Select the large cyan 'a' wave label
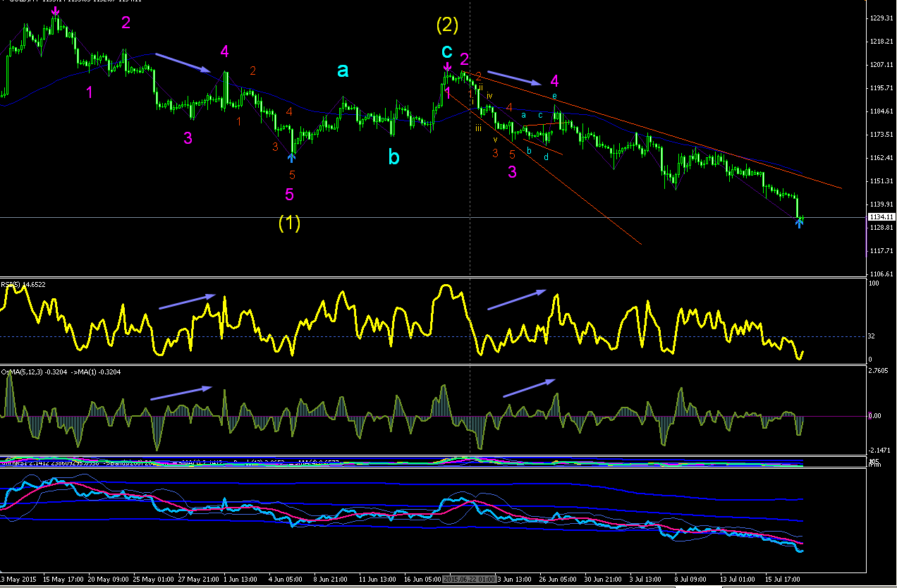This screenshot has width=897, height=588. [x=343, y=70]
